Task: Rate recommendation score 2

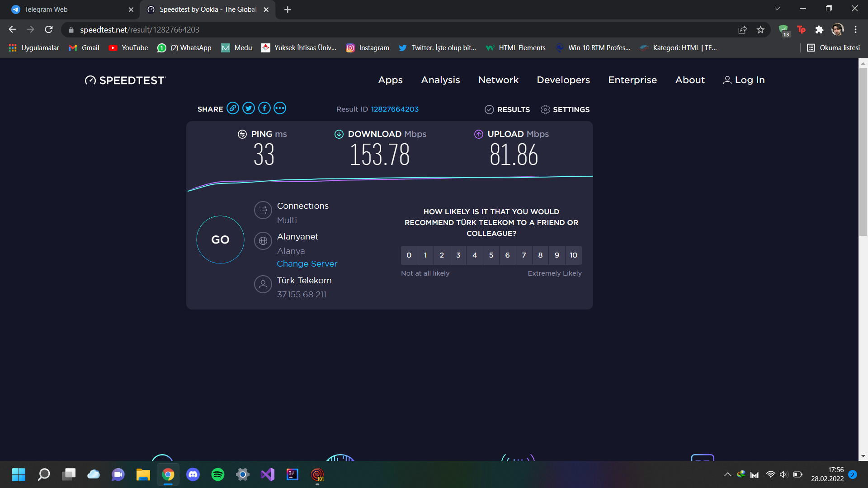Action: pos(442,255)
